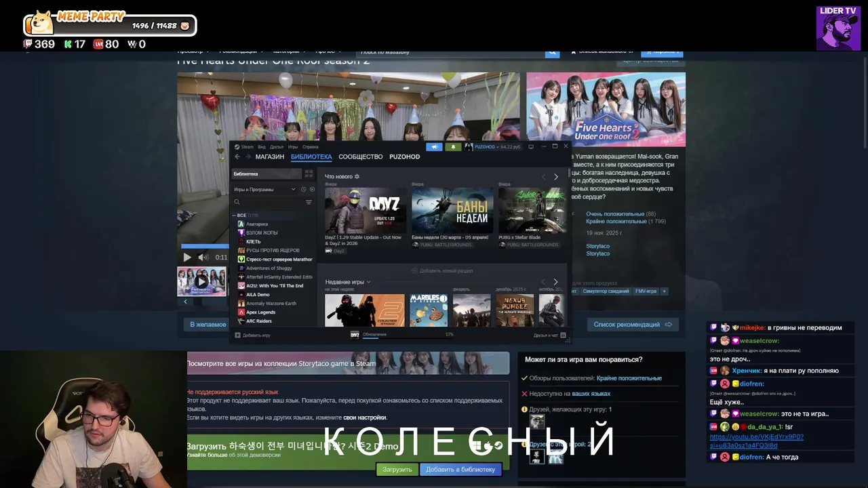Click Добавить новый раздел in the library
Image resolution: width=868 pixels, height=488 pixels.
tap(442, 270)
